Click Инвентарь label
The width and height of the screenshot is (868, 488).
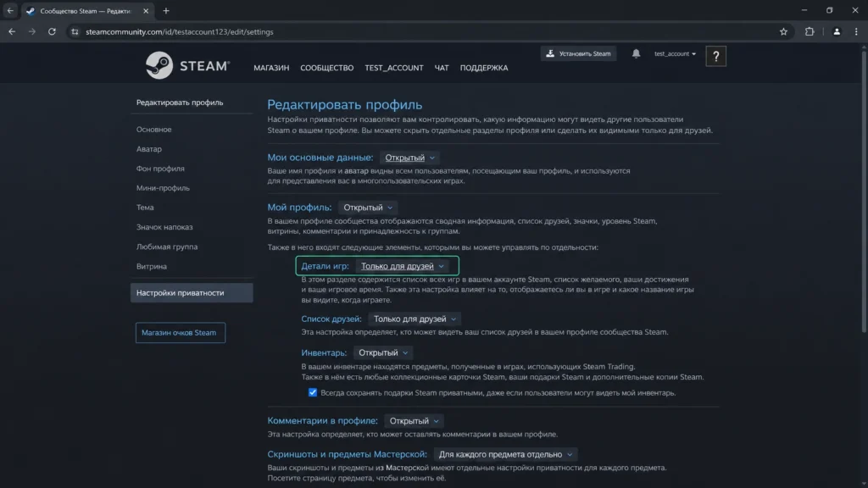[324, 352]
